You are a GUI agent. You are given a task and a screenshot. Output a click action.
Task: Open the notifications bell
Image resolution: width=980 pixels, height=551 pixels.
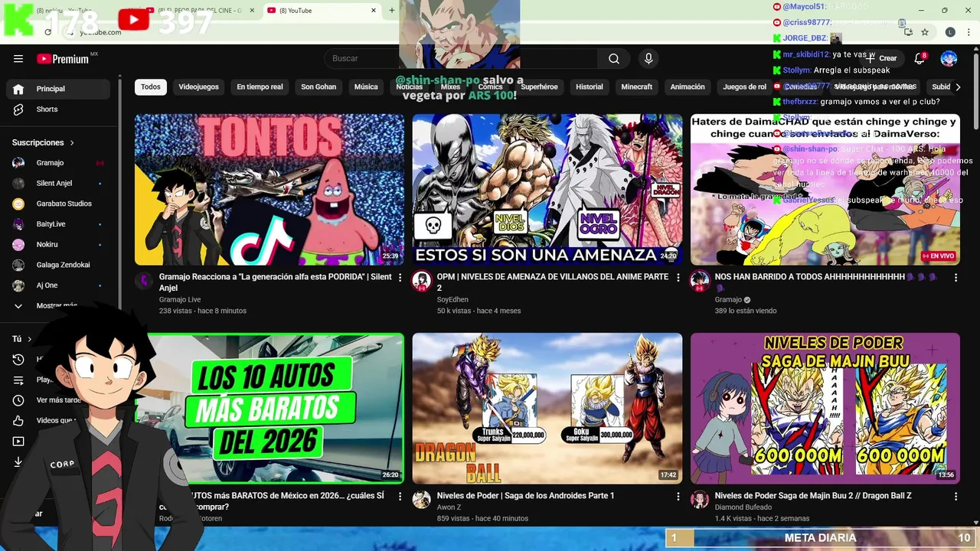(x=920, y=58)
